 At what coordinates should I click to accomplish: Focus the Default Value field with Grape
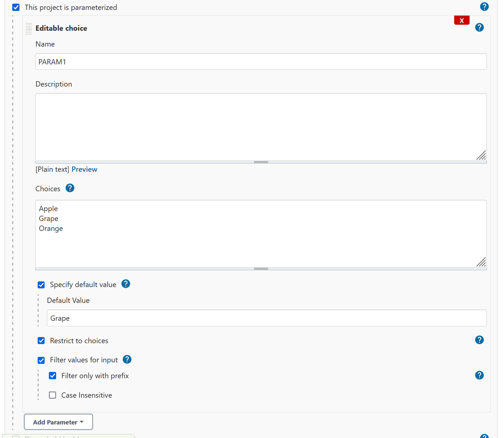[x=267, y=318]
